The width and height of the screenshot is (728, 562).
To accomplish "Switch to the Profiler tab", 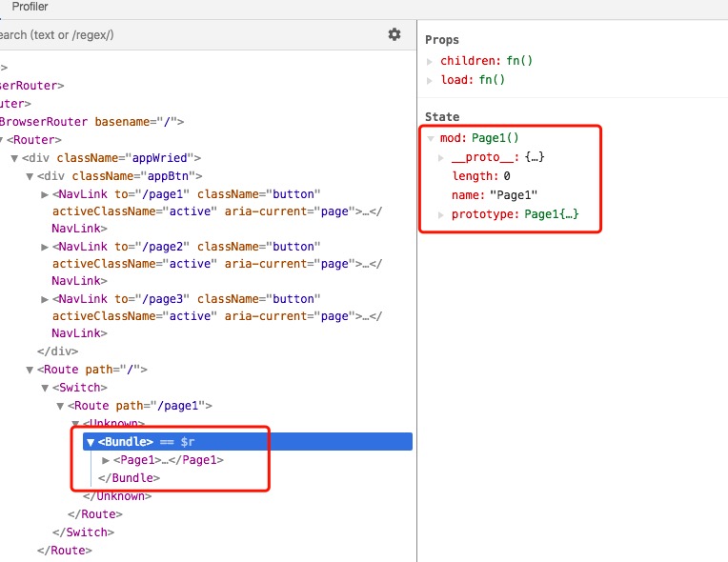I will (30, 7).
